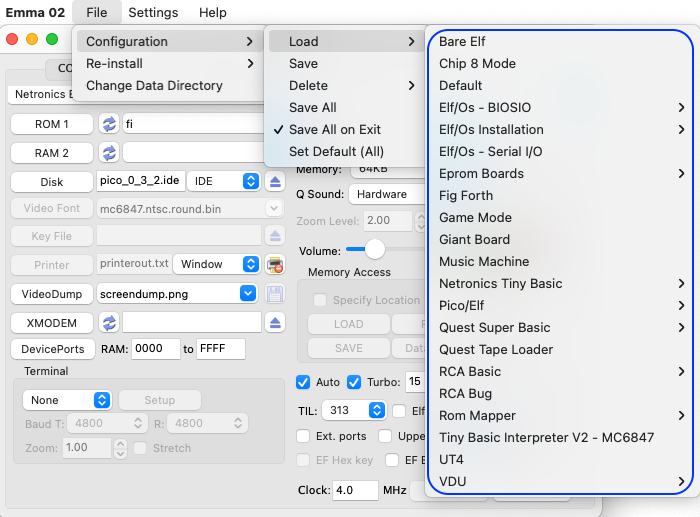This screenshot has width=700, height=517.
Task: Expand the Pico/Elf submenu
Action: 561,305
